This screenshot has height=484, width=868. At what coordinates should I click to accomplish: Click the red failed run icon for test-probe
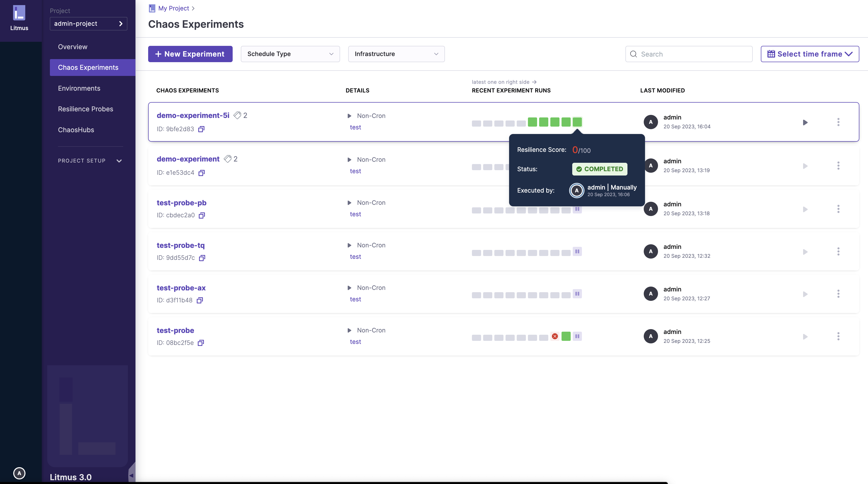555,336
